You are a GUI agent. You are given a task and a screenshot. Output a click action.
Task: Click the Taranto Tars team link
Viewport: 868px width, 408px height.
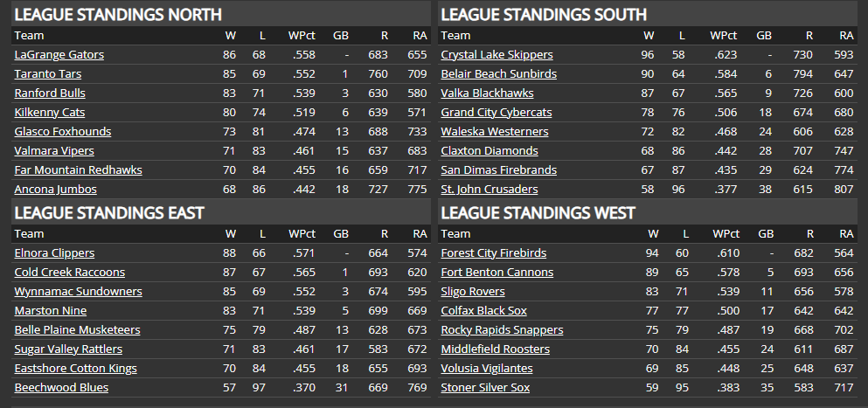point(48,74)
